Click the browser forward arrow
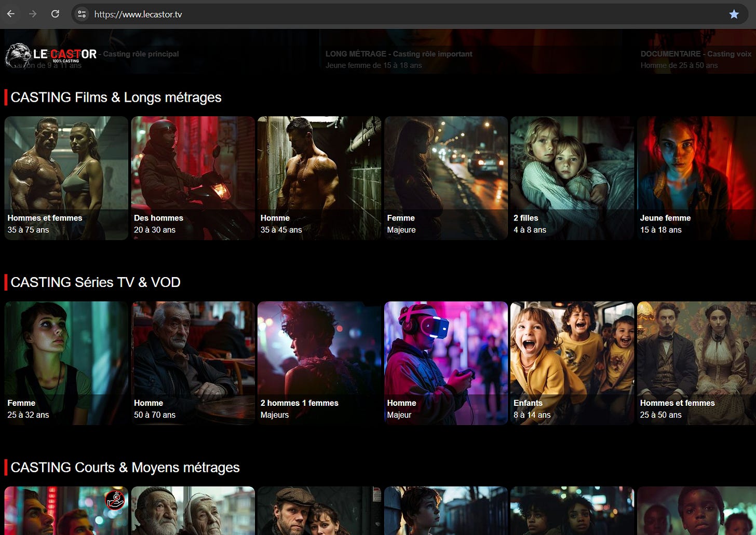This screenshot has height=535, width=756. pyautogui.click(x=33, y=14)
